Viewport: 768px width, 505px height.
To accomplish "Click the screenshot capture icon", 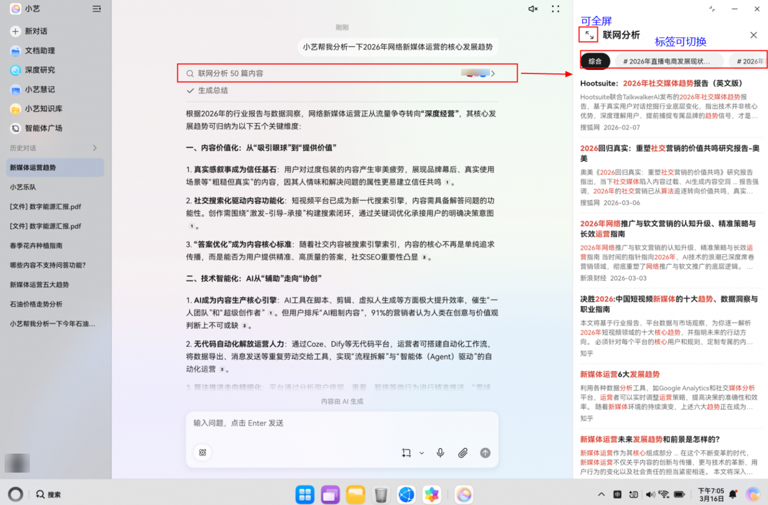I will [406, 453].
